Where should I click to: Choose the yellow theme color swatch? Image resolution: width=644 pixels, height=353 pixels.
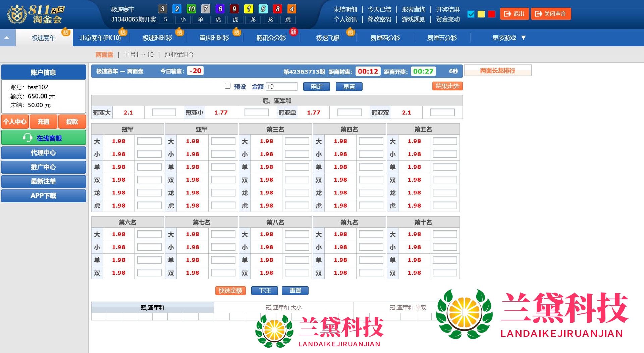(x=481, y=14)
